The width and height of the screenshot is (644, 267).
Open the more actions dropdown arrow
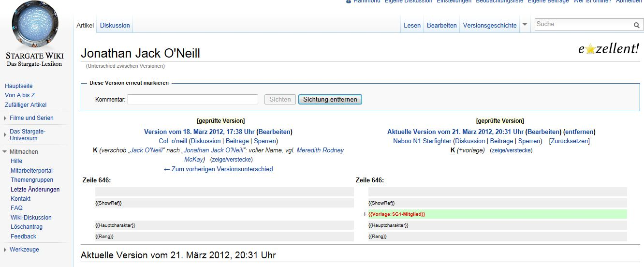525,25
